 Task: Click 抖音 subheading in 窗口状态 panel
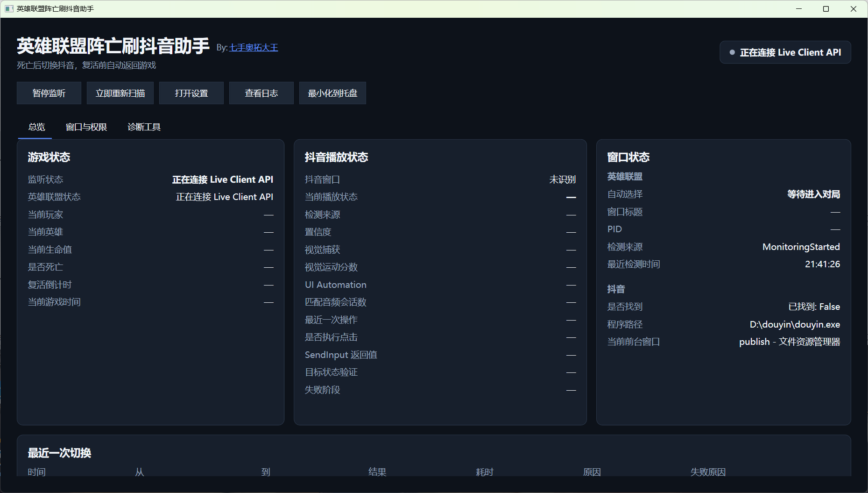tap(616, 289)
